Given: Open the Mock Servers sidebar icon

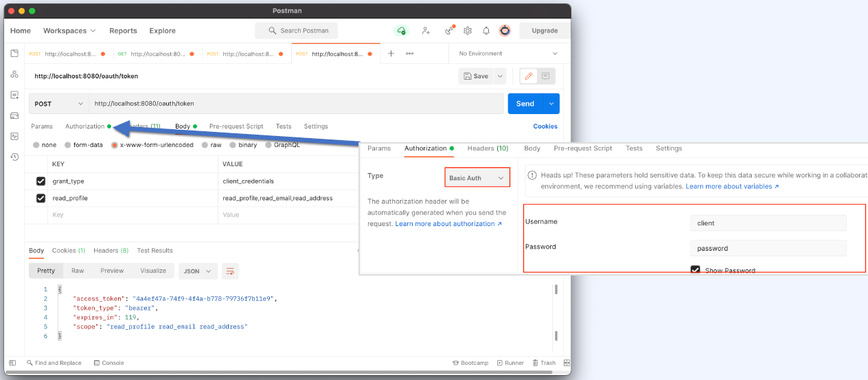Looking at the screenshot, I should (x=14, y=115).
